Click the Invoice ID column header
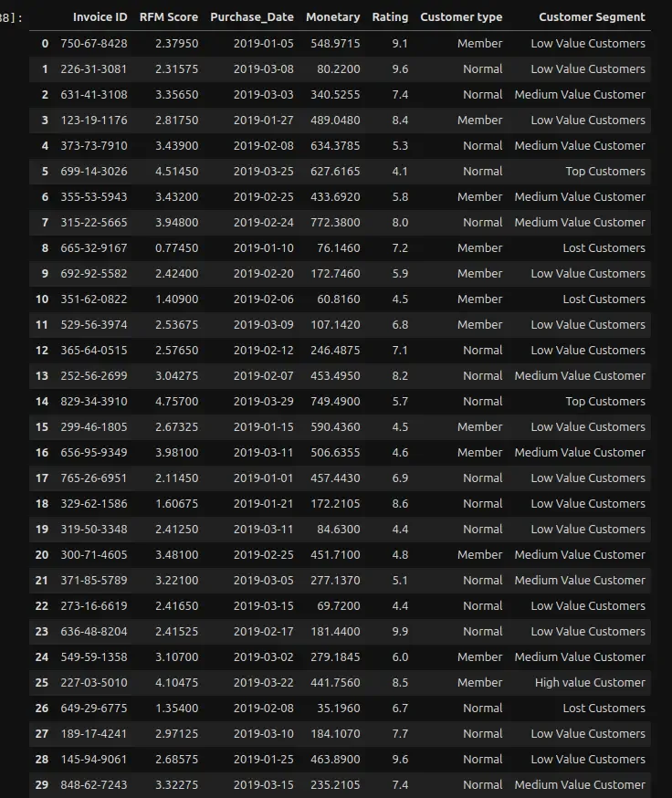672x798 pixels. pos(100,17)
